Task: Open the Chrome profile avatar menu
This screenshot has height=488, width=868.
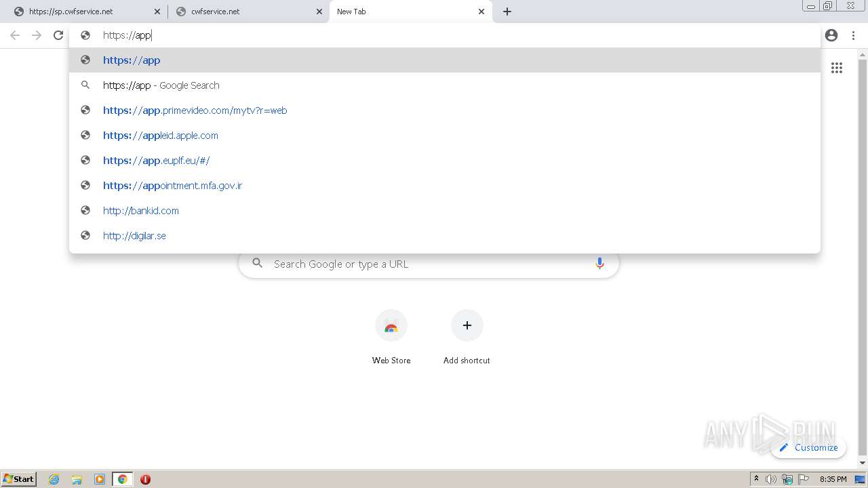Action: pos(831,35)
